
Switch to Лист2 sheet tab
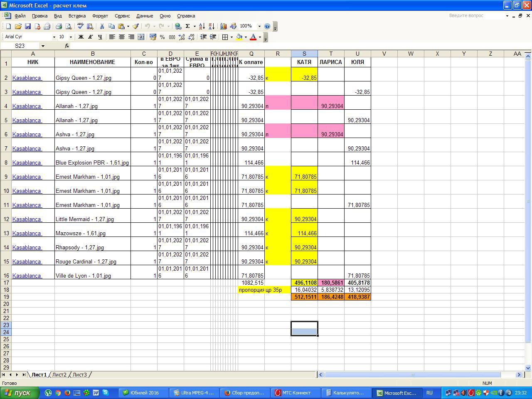click(59, 374)
